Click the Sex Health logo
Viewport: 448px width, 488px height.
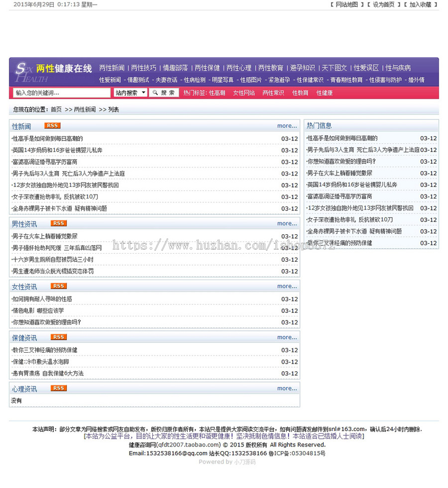[x=32, y=72]
